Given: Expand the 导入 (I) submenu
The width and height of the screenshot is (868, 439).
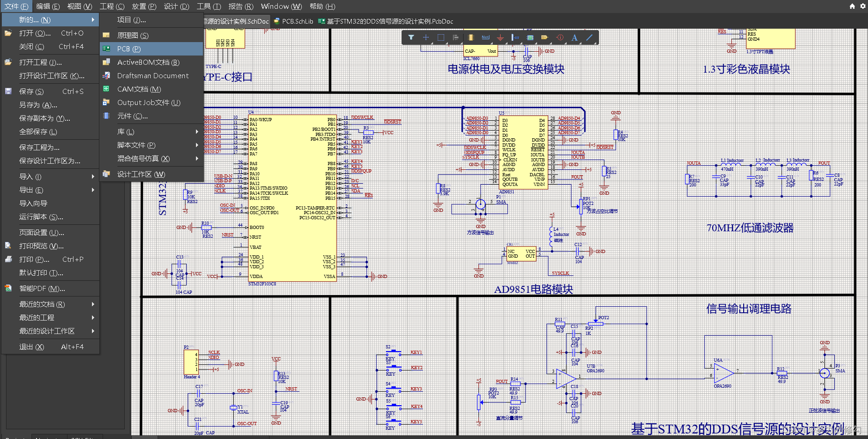Looking at the screenshot, I should [x=50, y=176].
